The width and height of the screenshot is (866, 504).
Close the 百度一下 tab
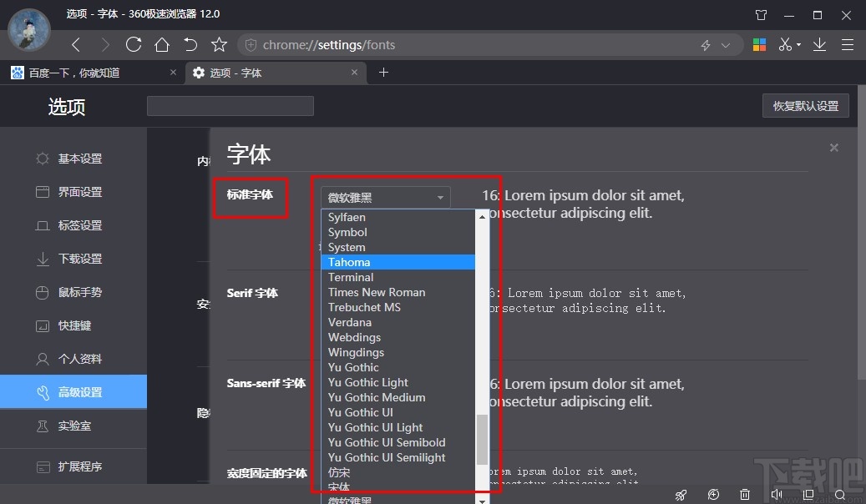[x=173, y=73]
